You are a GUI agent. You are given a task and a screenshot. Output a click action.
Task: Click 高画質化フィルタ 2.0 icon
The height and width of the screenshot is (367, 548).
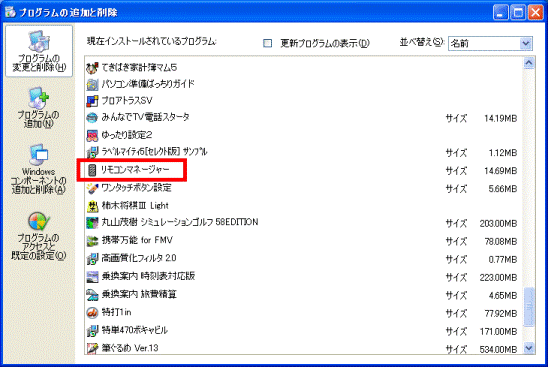point(92,259)
